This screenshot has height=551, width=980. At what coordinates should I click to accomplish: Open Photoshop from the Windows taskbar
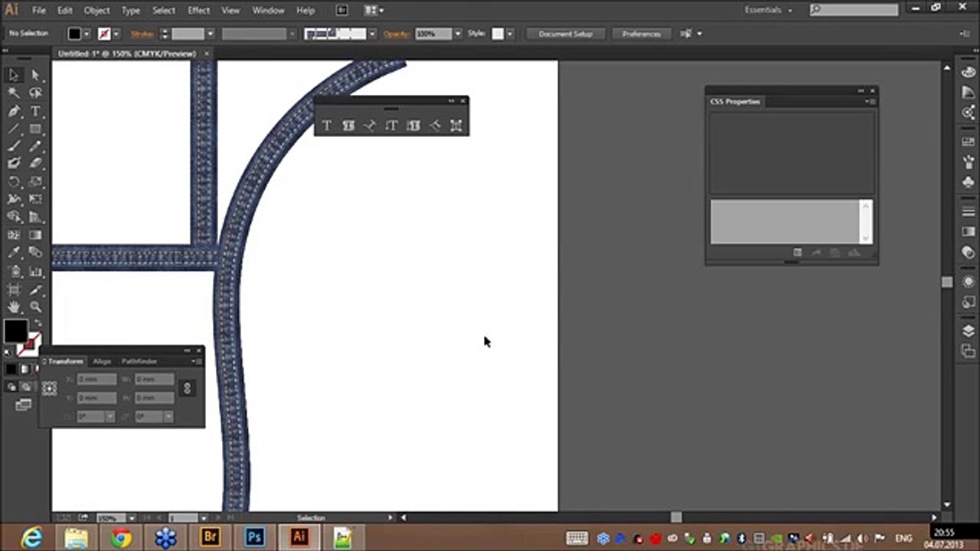[254, 537]
